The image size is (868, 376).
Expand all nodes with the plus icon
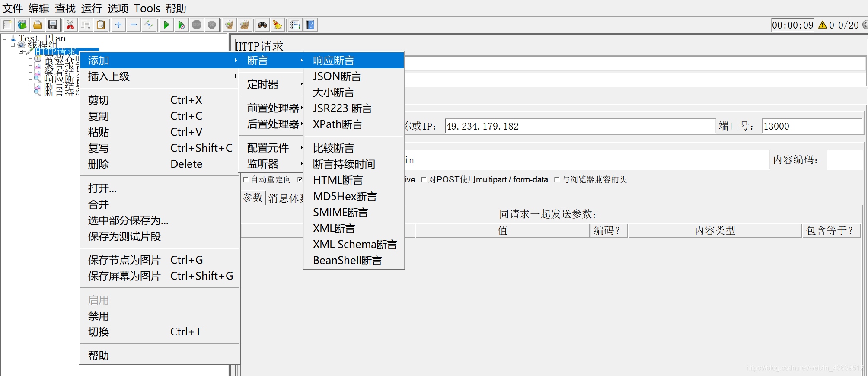pyautogui.click(x=118, y=25)
